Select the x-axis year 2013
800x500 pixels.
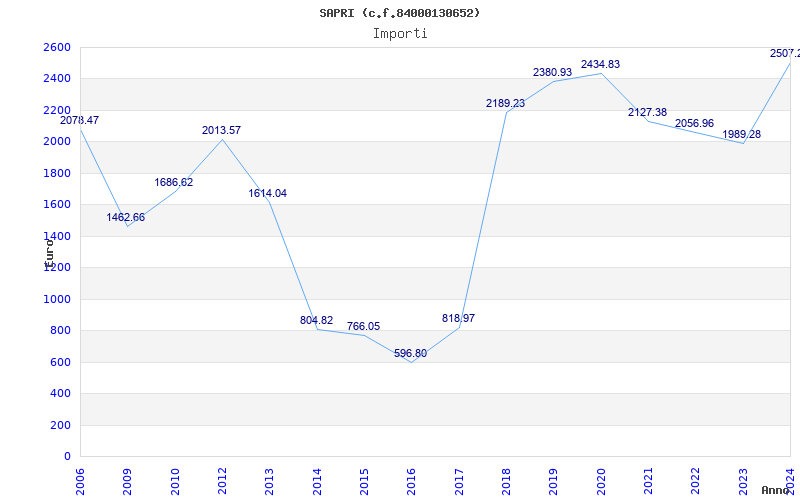tap(269, 481)
